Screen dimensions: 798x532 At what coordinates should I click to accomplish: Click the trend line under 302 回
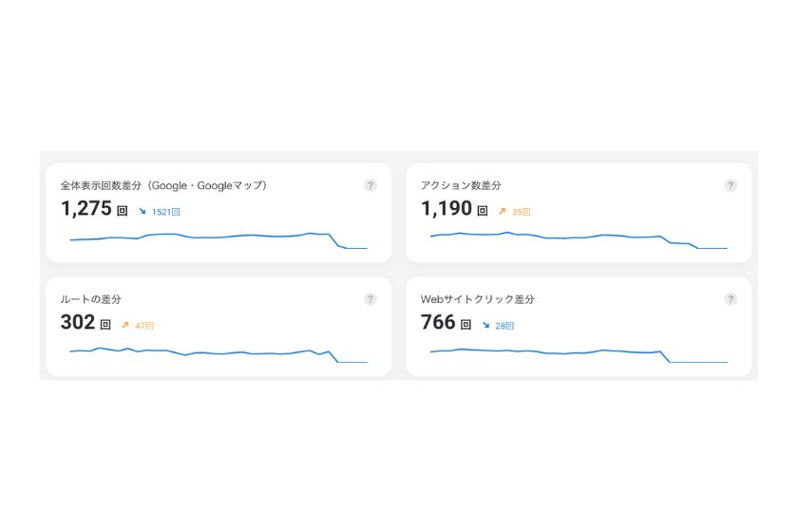click(218, 355)
